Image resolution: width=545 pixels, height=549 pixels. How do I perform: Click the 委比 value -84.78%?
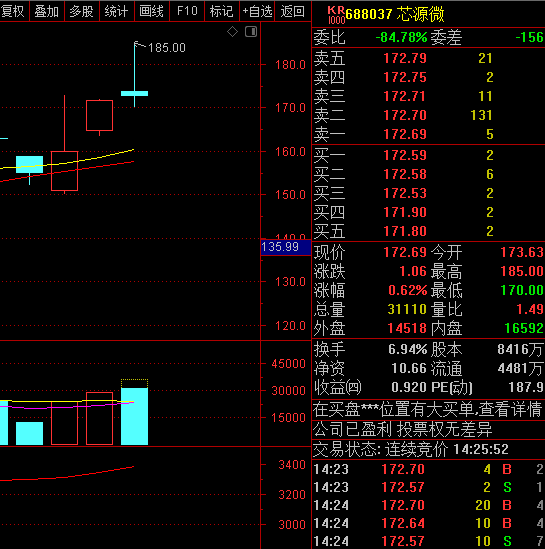pos(401,37)
